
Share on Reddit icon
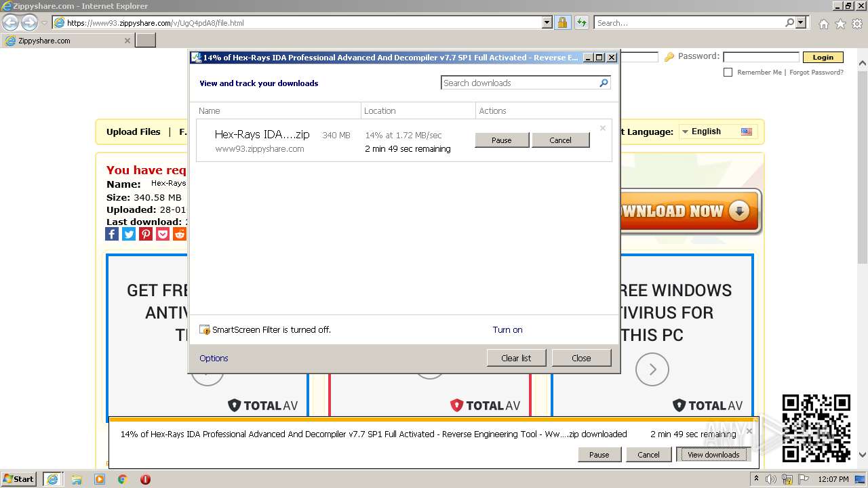[x=180, y=234]
